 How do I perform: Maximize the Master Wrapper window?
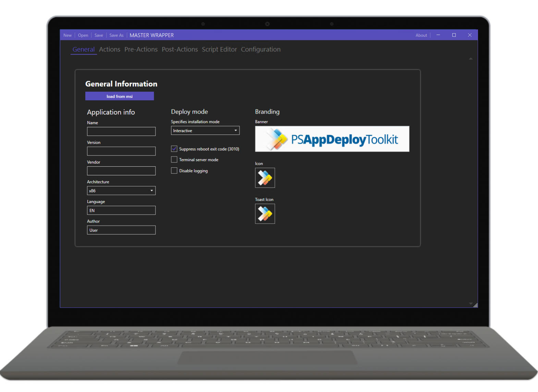(454, 35)
